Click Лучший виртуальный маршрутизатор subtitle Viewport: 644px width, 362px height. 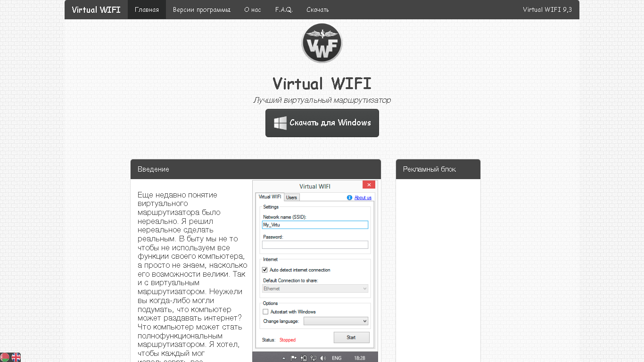(322, 100)
